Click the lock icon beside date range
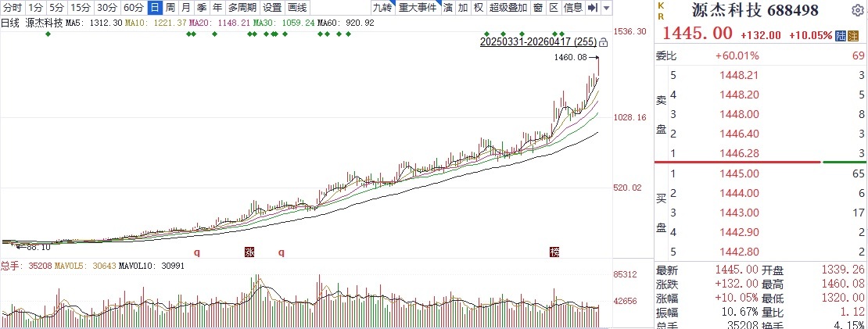Image resolution: width=868 pixels, height=329 pixels. coord(603,43)
